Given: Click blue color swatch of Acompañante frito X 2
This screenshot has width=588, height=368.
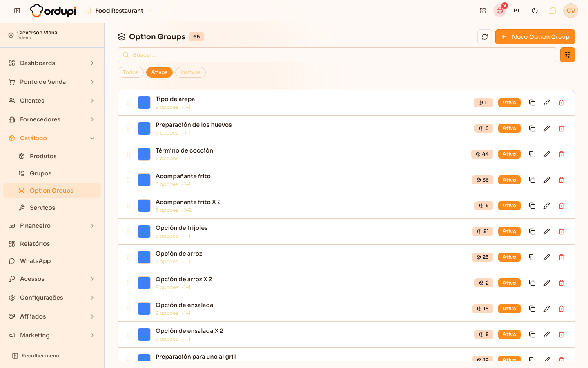Looking at the screenshot, I should (144, 206).
